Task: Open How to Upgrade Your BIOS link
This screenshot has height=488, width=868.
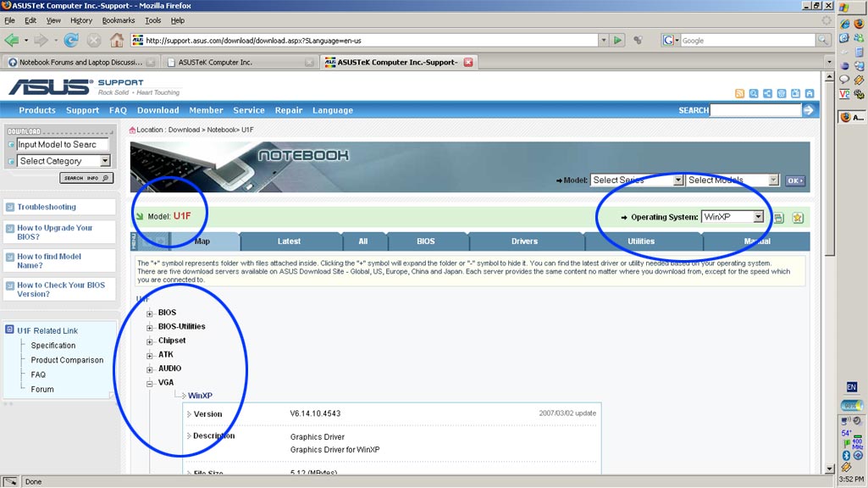Action: (55, 232)
